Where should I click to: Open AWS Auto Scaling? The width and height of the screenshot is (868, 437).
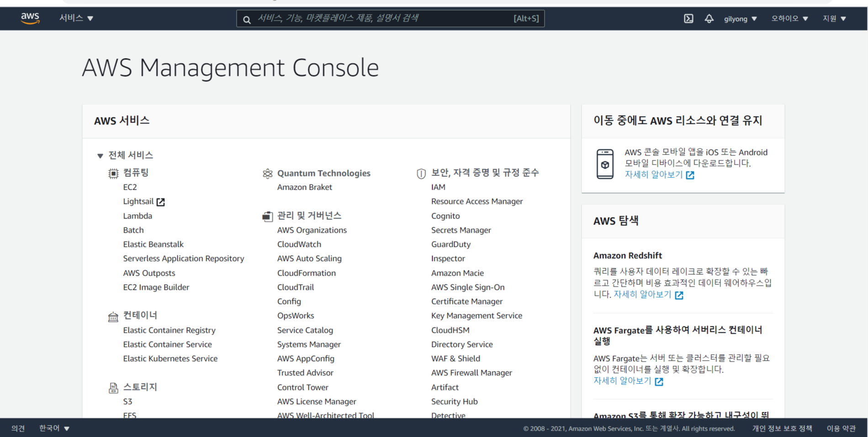tap(309, 259)
